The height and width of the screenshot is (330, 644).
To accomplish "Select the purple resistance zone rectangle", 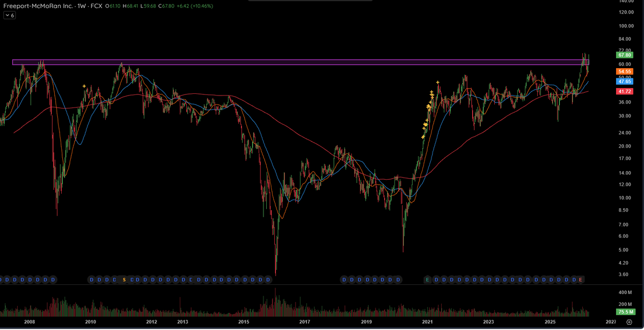I will point(301,62).
